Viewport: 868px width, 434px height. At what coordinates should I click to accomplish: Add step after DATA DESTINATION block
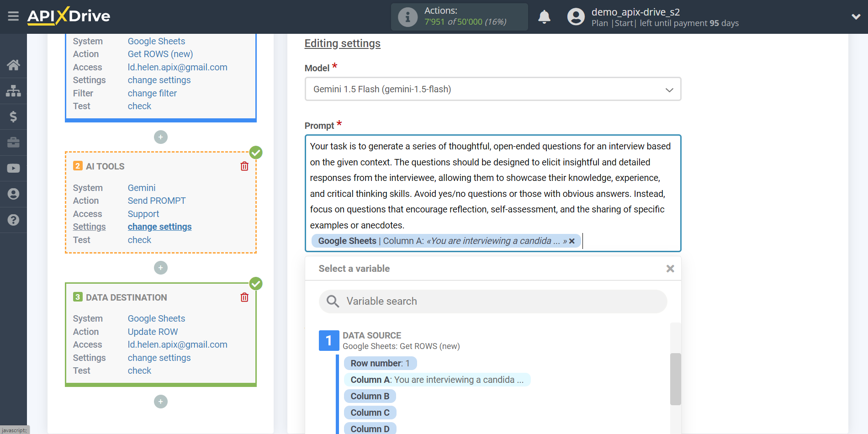(161, 402)
